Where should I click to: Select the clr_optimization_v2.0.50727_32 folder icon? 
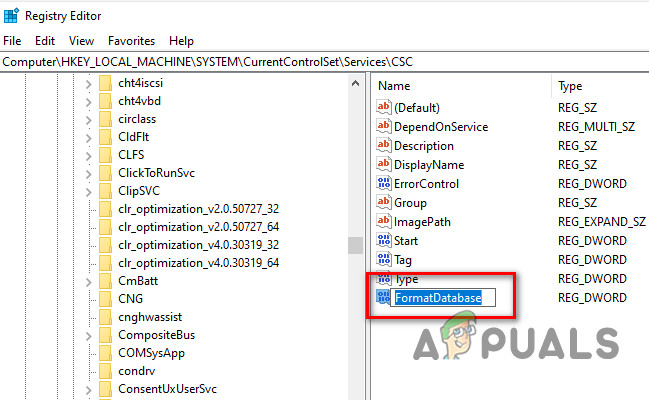[x=105, y=209]
